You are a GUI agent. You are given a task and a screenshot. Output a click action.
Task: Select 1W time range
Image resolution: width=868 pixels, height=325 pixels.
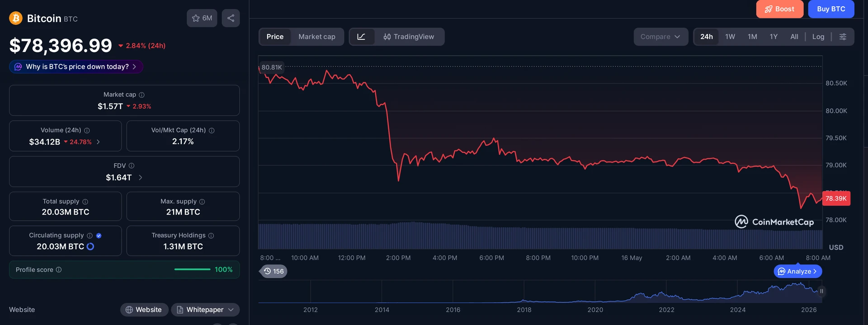[x=730, y=37]
